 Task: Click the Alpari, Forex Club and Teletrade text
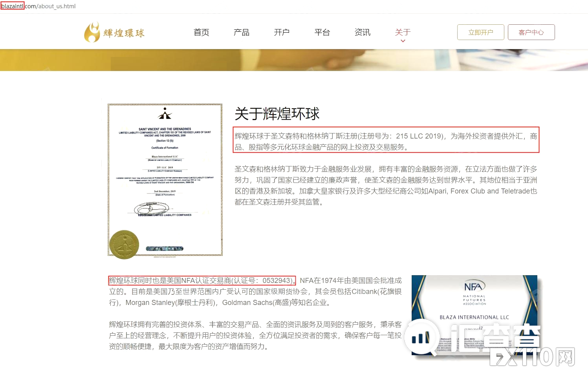(479, 191)
